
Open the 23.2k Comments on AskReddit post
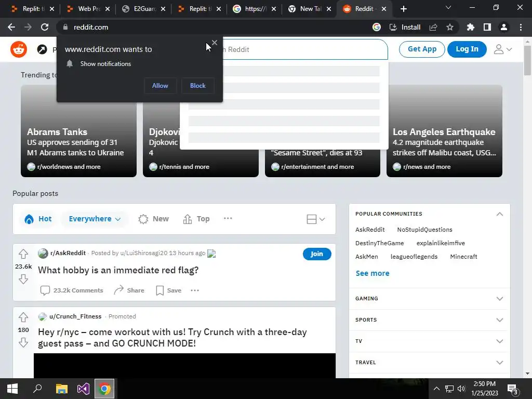(72, 290)
